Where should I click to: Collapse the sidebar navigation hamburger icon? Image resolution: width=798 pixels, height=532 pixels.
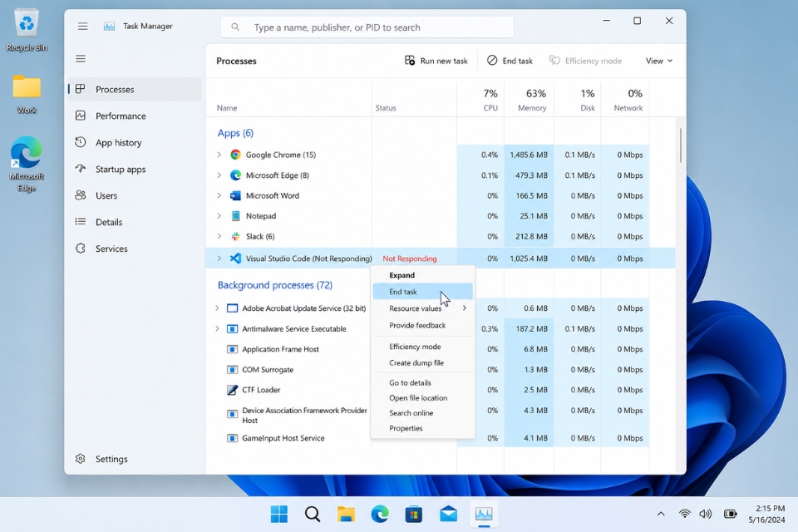tap(81, 58)
